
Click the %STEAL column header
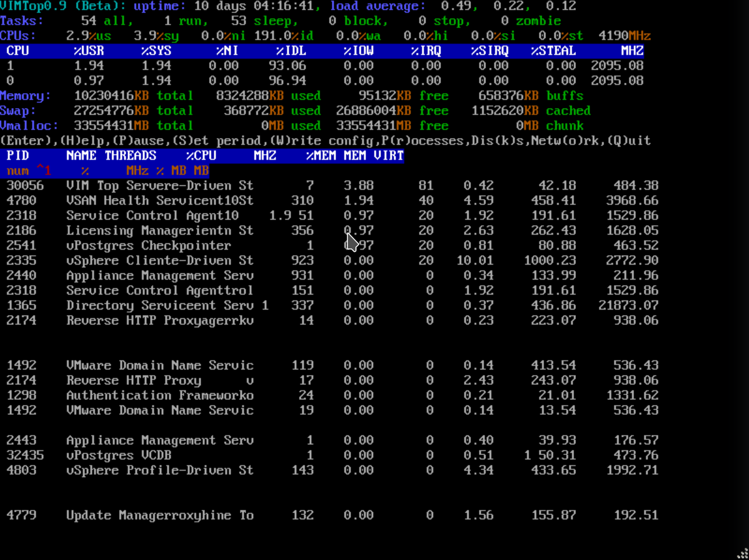(553, 51)
